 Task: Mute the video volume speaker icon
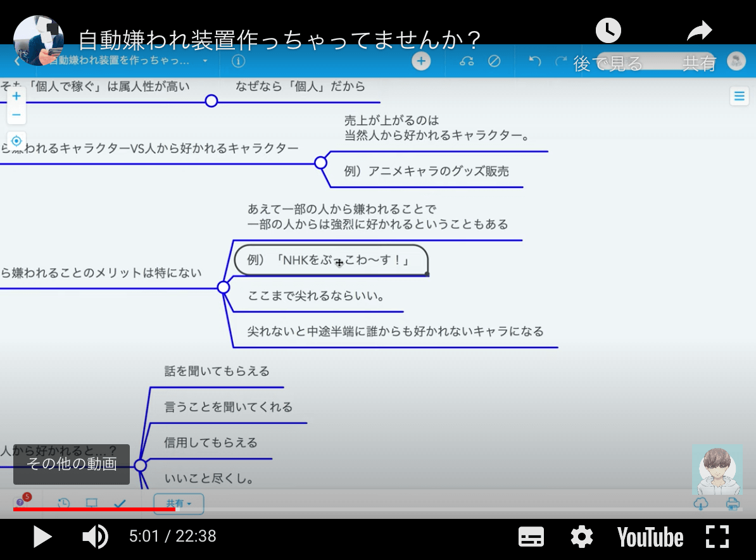pyautogui.click(x=95, y=537)
